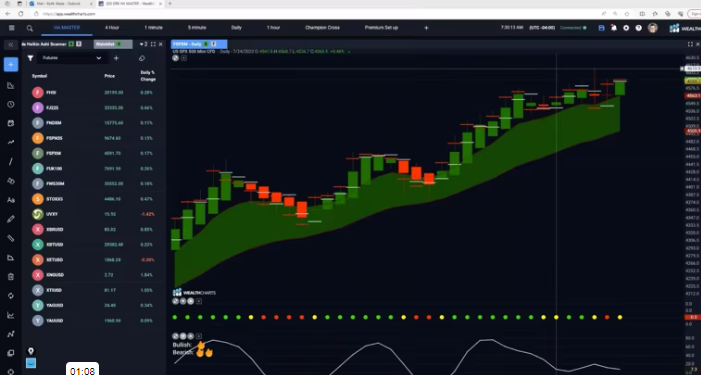
Task: Expand the panel tab count dropdown arrow
Action: (x=144, y=44)
